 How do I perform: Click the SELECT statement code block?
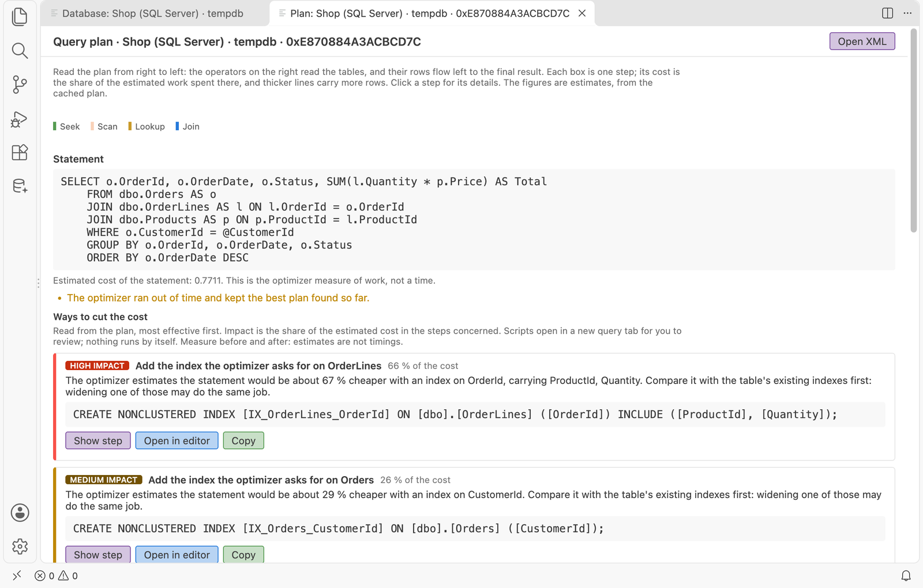tap(474, 220)
